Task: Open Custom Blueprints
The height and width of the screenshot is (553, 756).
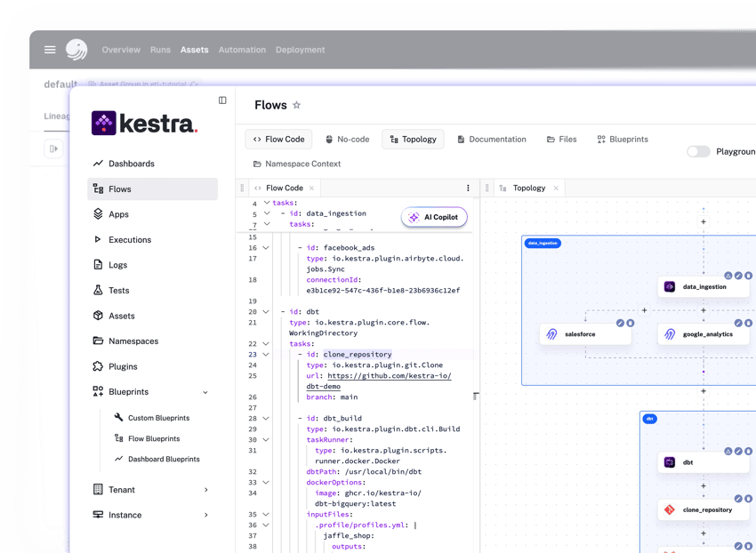Action: 161,417
